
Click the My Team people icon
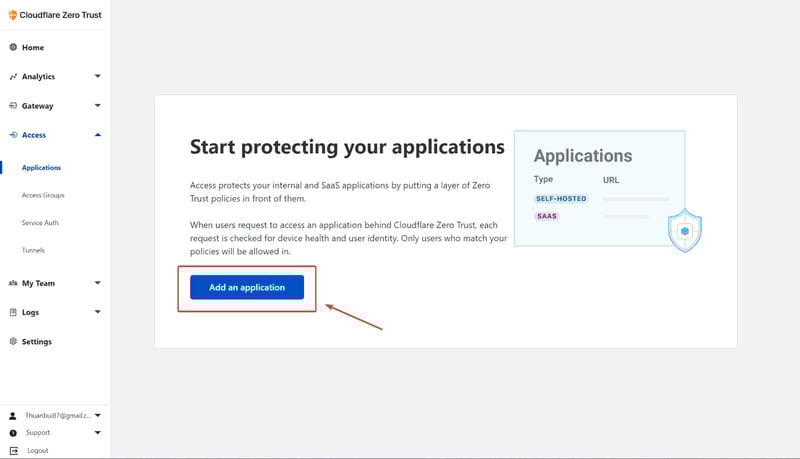[x=13, y=283]
